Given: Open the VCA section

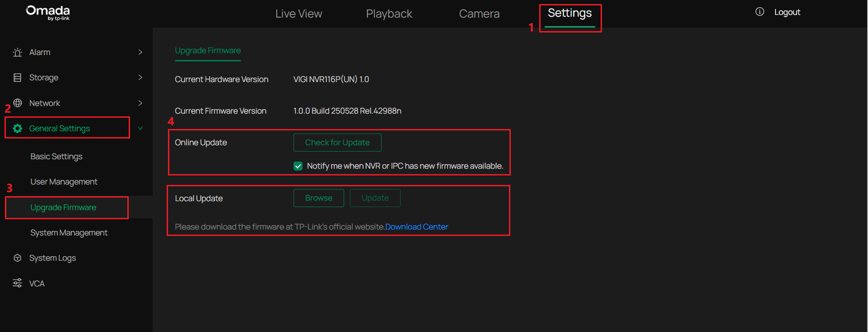Looking at the screenshot, I should point(37,284).
